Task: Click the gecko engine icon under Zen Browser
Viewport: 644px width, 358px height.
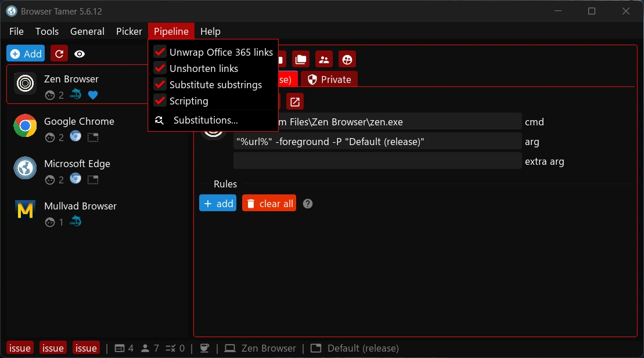Action: [75, 95]
